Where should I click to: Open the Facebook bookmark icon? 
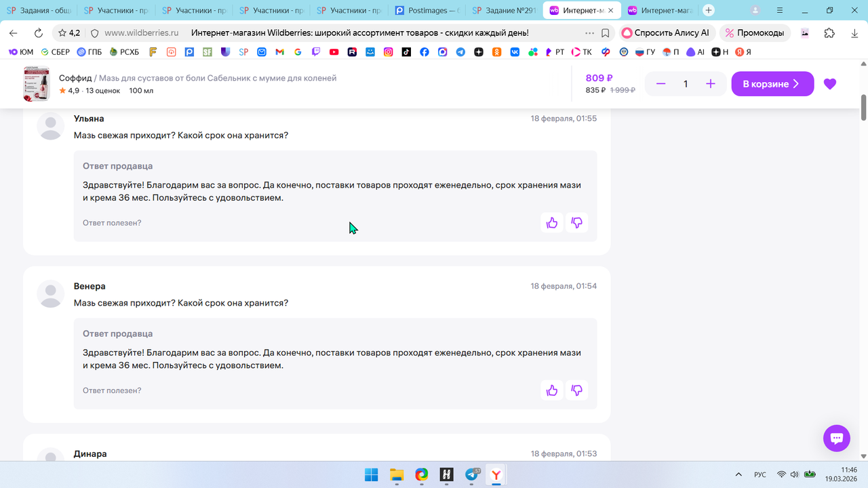tap(425, 52)
